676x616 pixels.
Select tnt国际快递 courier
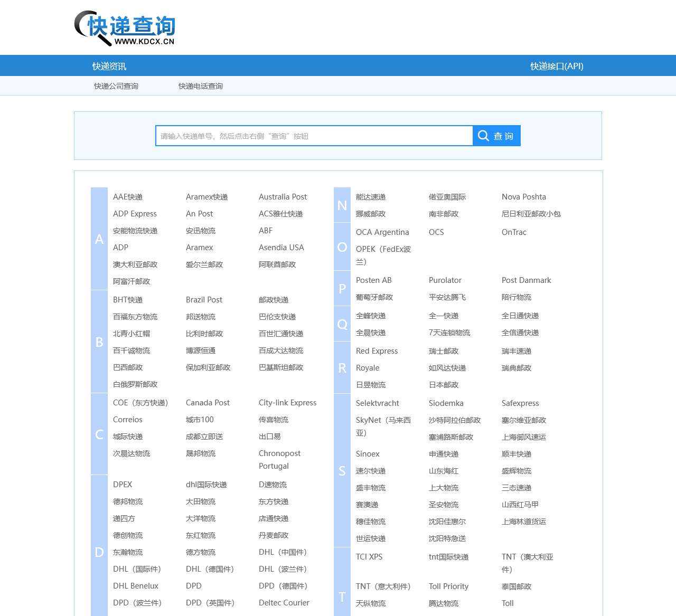[448, 557]
